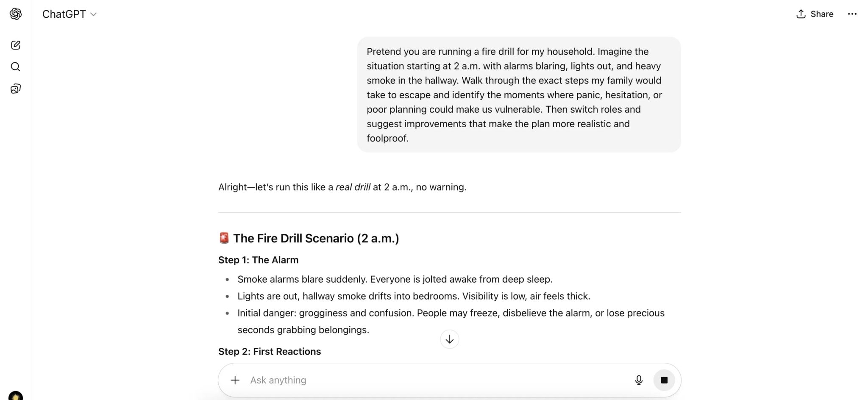The height and width of the screenshot is (400, 868).
Task: Open the image library in the sidebar
Action: point(16,89)
